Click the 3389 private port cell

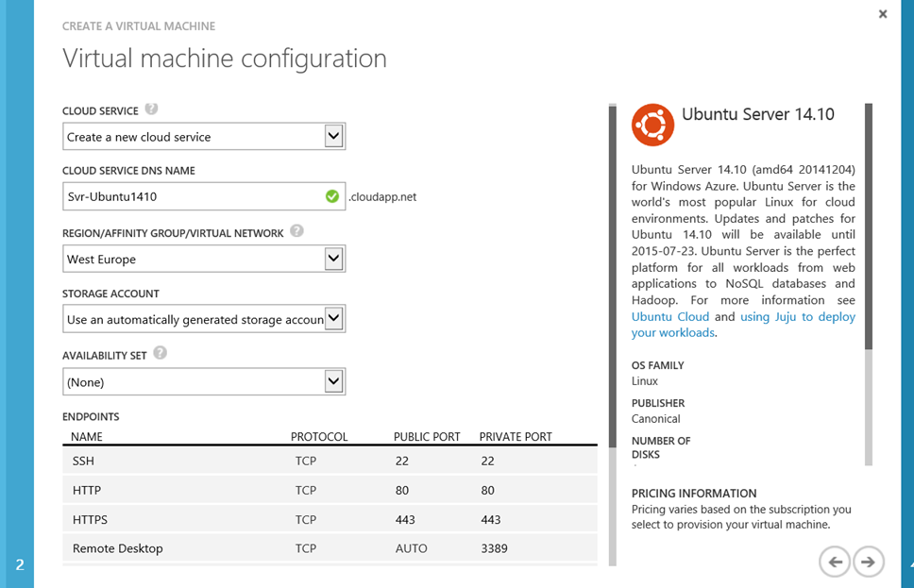(x=495, y=548)
